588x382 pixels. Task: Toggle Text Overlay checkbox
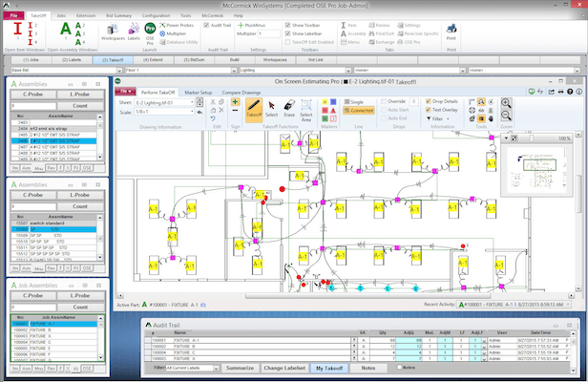[429, 110]
